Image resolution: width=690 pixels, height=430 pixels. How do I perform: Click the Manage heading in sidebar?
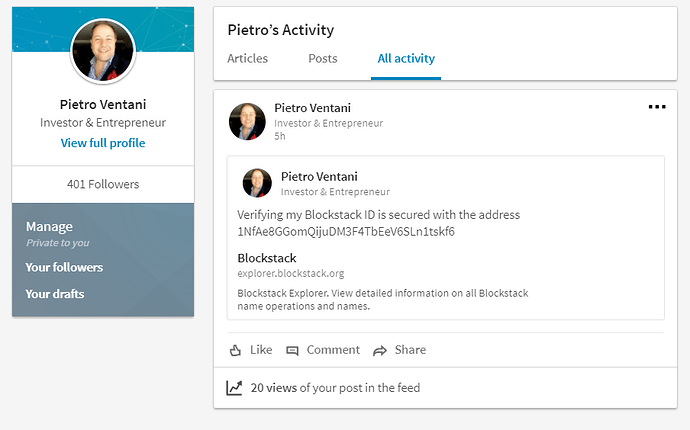(x=49, y=227)
